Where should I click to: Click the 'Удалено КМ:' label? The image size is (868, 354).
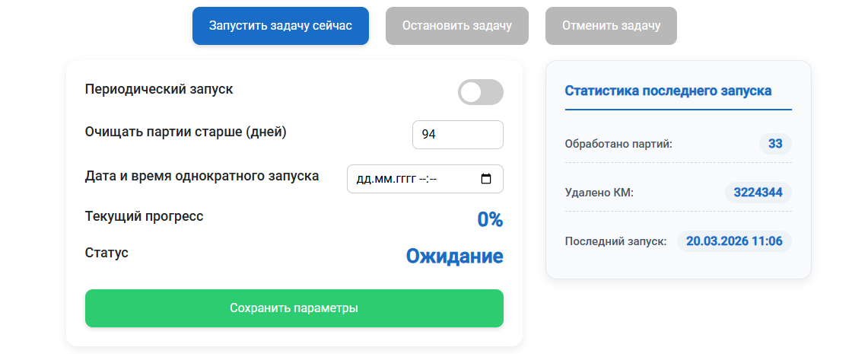pos(599,193)
